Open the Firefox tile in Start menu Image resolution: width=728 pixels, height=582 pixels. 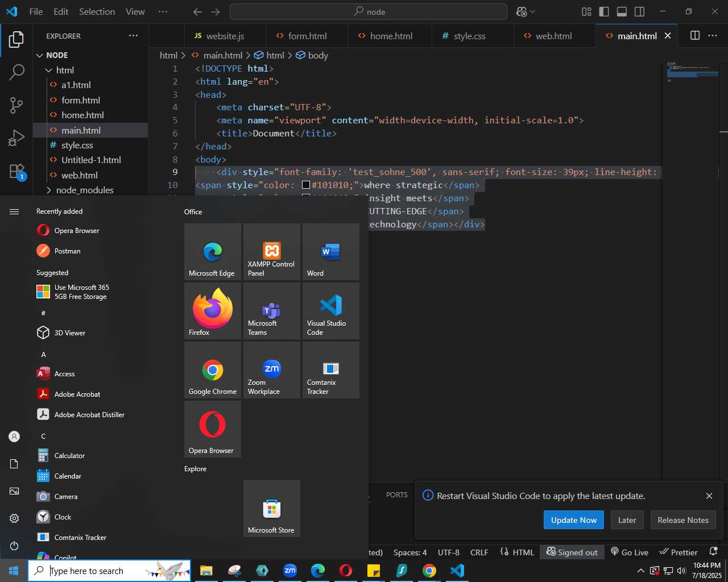coord(213,311)
